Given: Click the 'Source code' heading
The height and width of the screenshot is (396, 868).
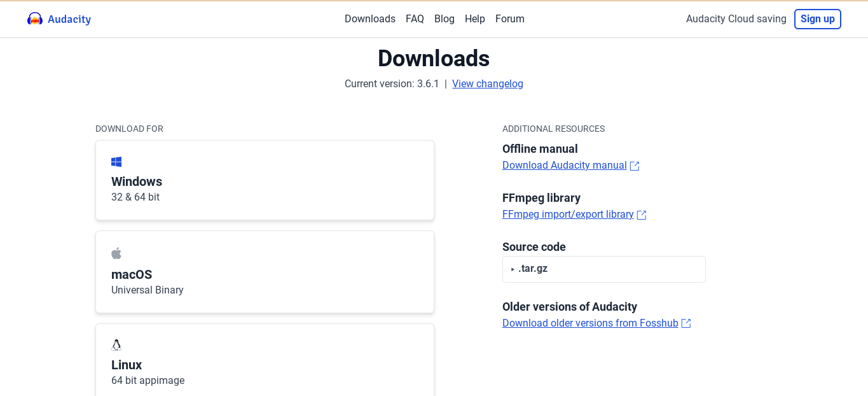Looking at the screenshot, I should tap(534, 247).
